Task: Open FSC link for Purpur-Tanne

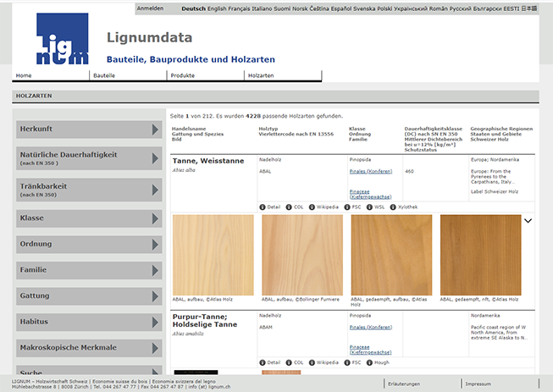Action: [352, 362]
